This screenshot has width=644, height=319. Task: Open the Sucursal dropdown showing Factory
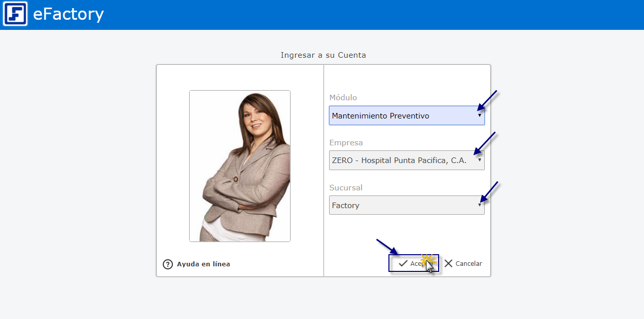coord(401,206)
